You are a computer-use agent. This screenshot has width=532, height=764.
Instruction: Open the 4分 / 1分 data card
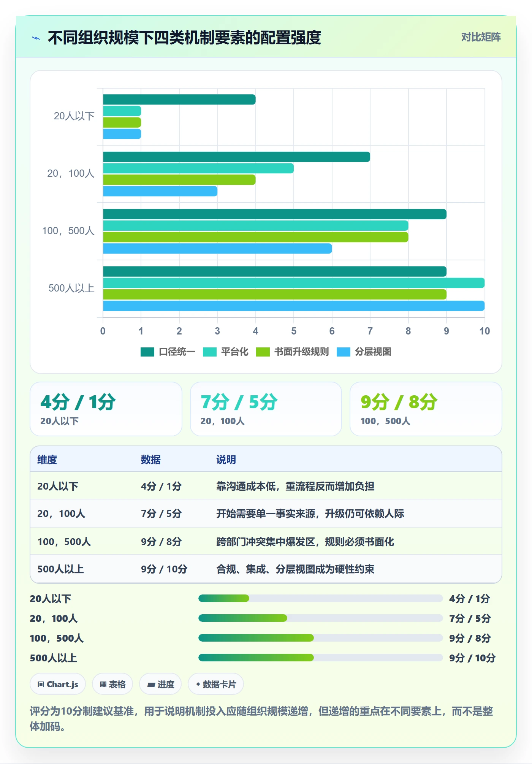click(x=106, y=409)
